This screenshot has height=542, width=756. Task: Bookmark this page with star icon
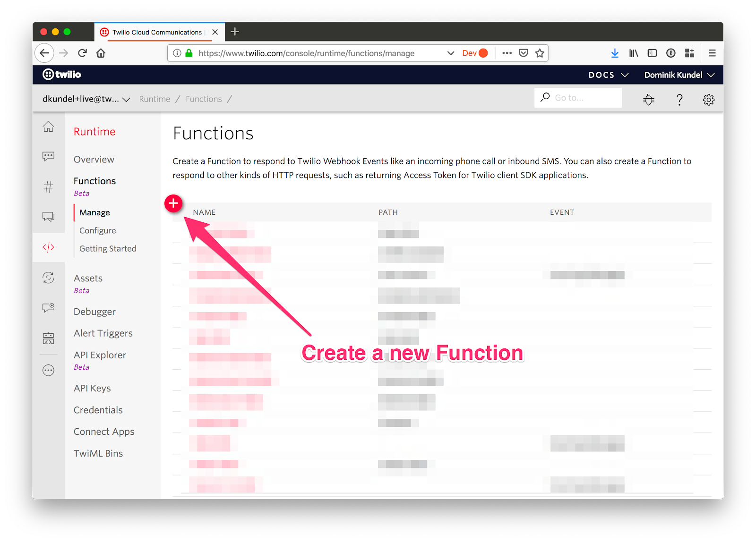(x=540, y=53)
